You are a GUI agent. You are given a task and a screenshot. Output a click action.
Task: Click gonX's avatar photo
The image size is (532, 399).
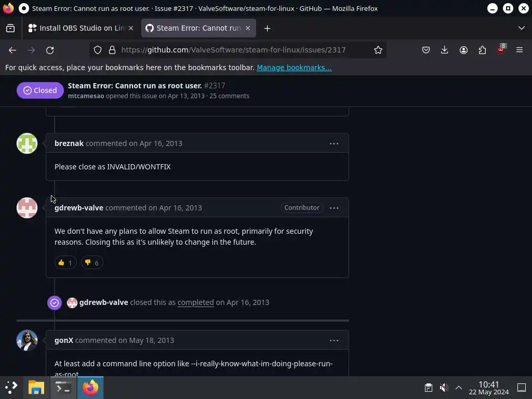pyautogui.click(x=27, y=340)
